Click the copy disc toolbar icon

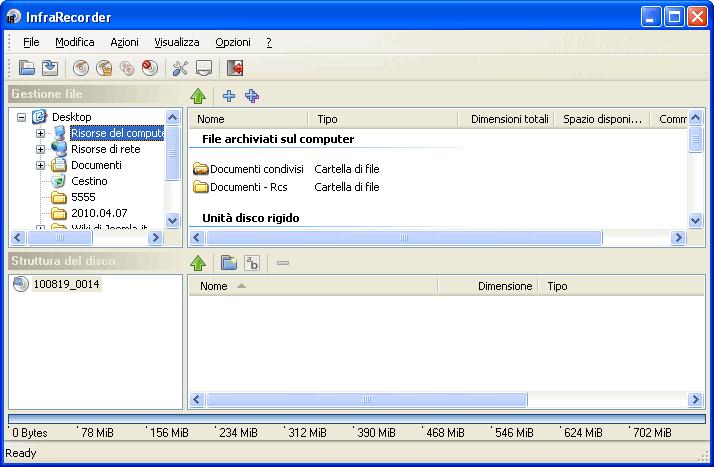(x=127, y=68)
